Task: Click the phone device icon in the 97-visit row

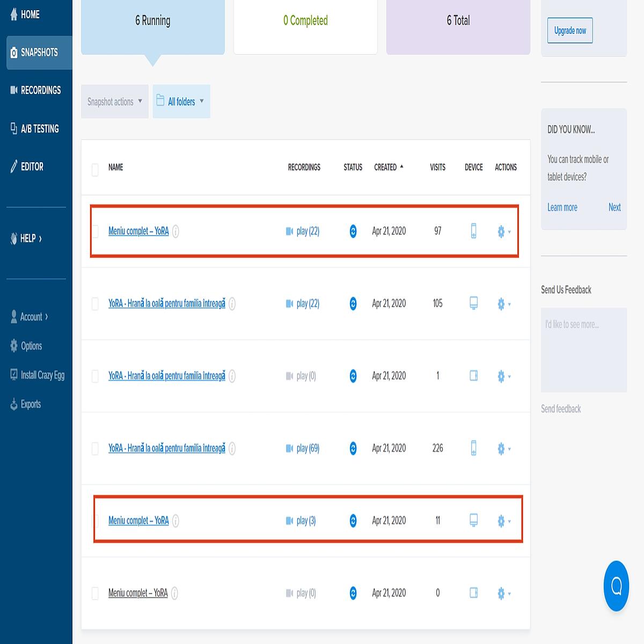Action: coord(473,231)
